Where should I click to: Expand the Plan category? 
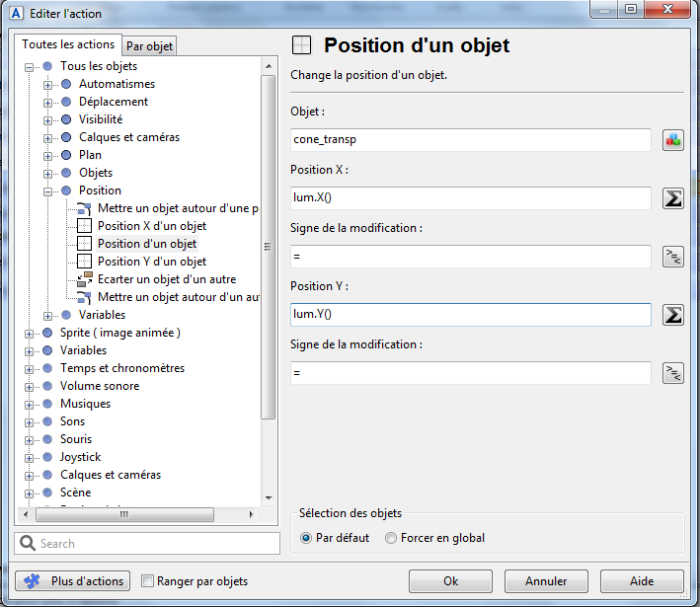click(x=47, y=156)
